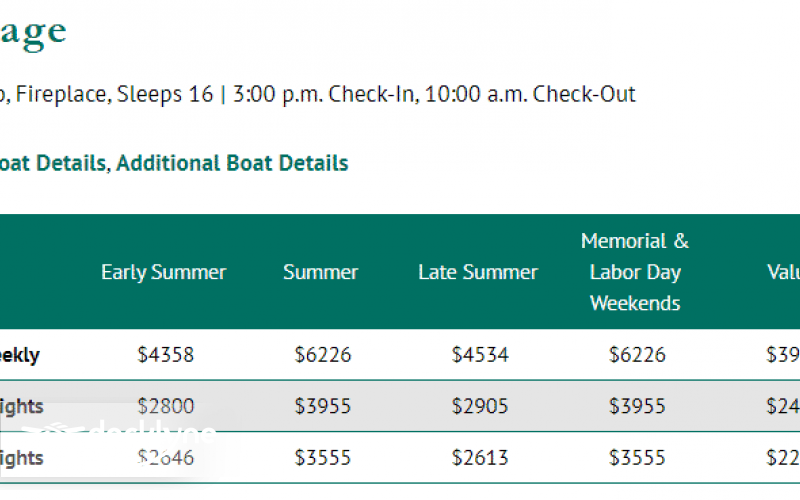Click the Weekly Summer column price $6226

point(323,355)
